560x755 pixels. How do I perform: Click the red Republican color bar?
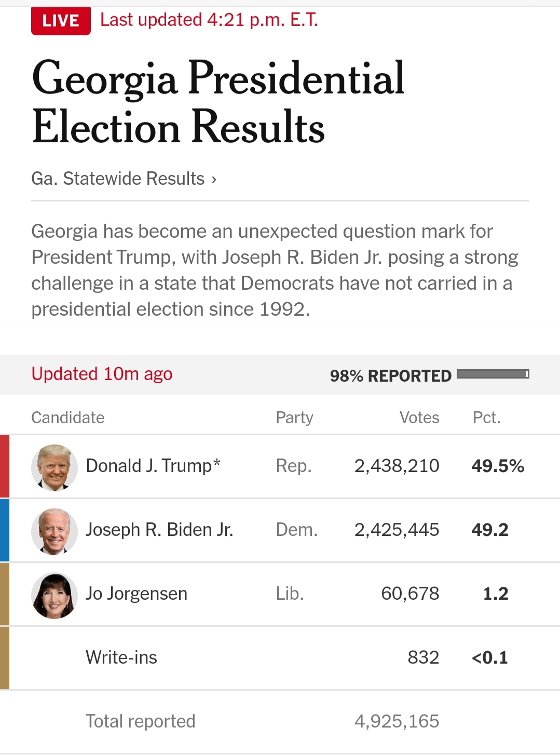(x=5, y=466)
